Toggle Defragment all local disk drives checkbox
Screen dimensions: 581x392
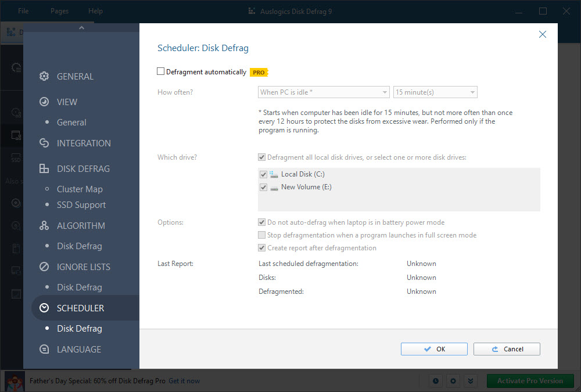tap(261, 157)
